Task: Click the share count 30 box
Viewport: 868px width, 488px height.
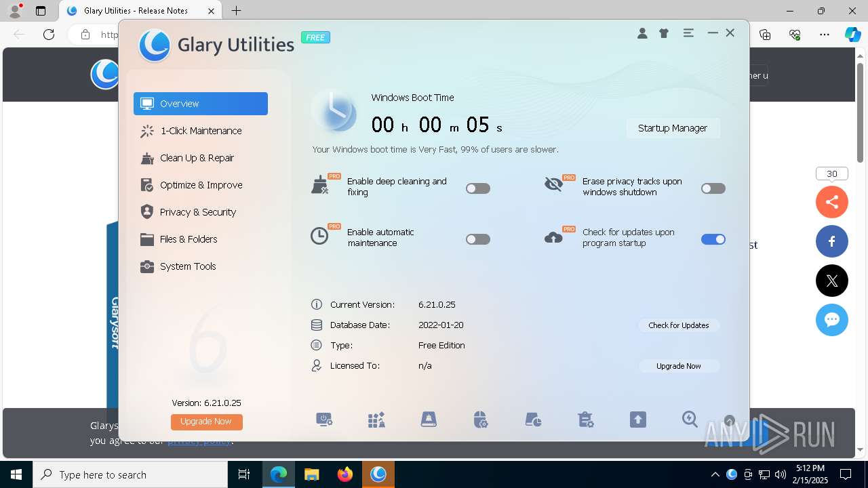Action: pos(832,174)
